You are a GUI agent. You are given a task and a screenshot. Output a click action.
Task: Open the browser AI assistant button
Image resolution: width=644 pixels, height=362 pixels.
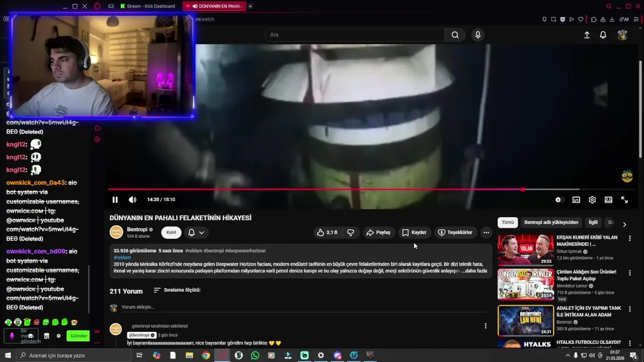[624, 19]
